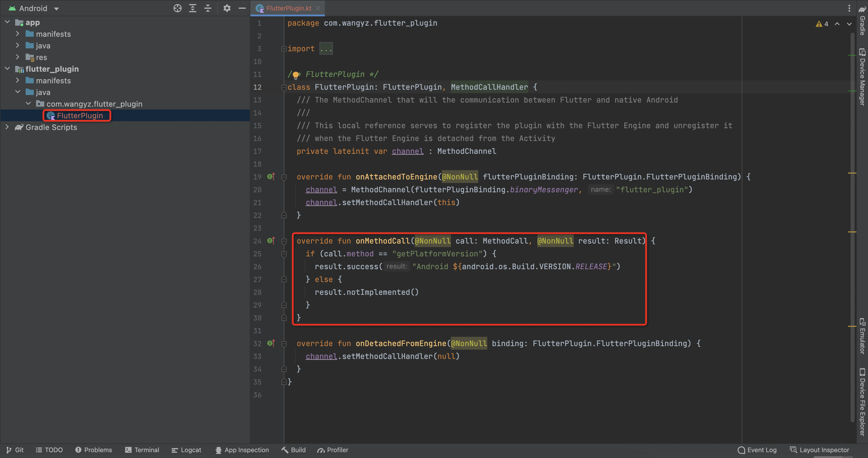The image size is (868, 458).
Task: Click the Expand All icon in project panel
Action: tap(193, 8)
